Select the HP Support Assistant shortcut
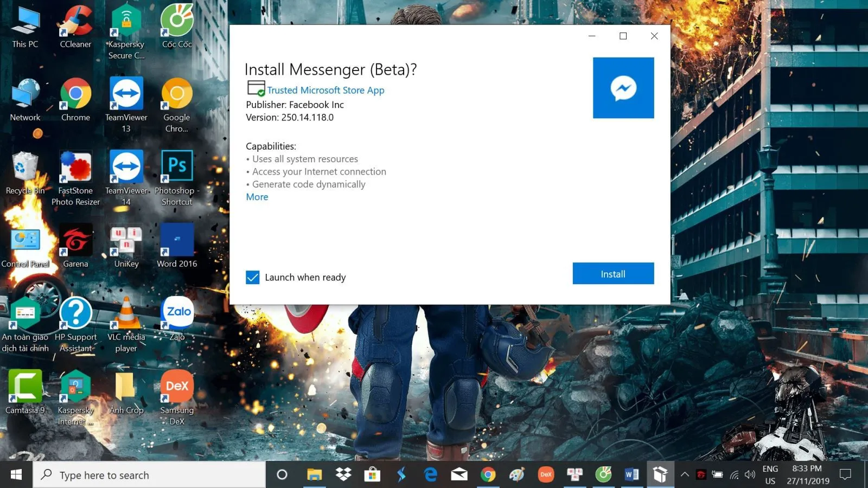 coord(75,325)
